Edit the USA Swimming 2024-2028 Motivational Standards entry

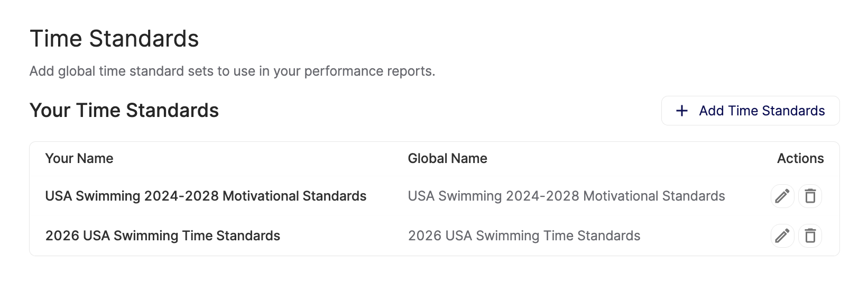click(x=782, y=196)
